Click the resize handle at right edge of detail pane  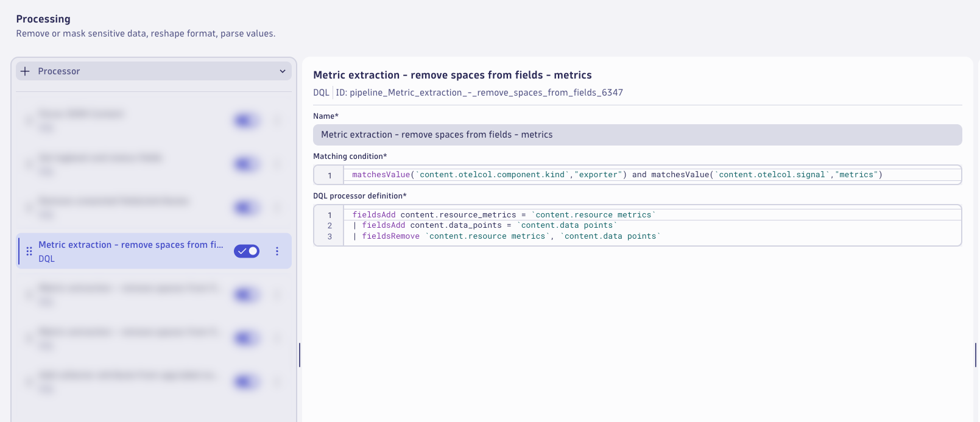tap(976, 355)
